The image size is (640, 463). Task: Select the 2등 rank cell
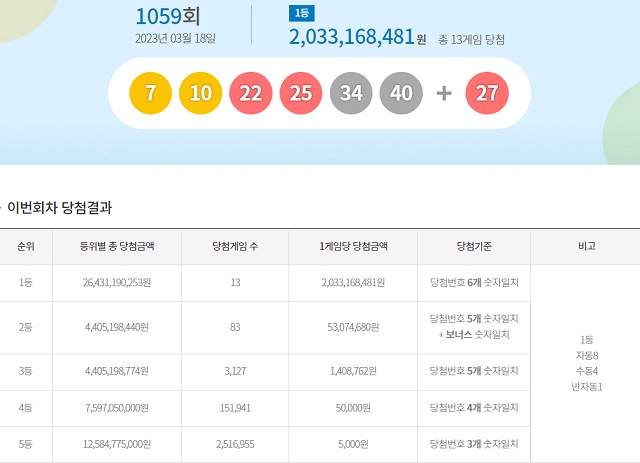(x=25, y=327)
